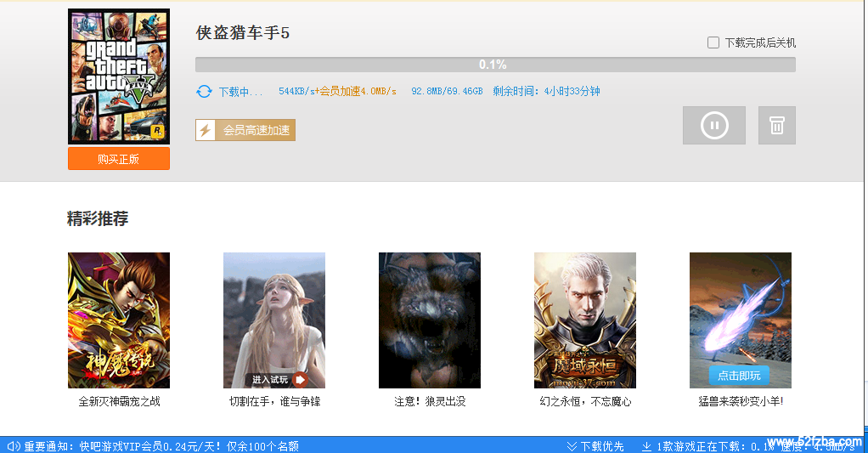Click the 会员高速加速 member acceleration button
Image resolution: width=868 pixels, height=453 pixels.
pyautogui.click(x=245, y=130)
